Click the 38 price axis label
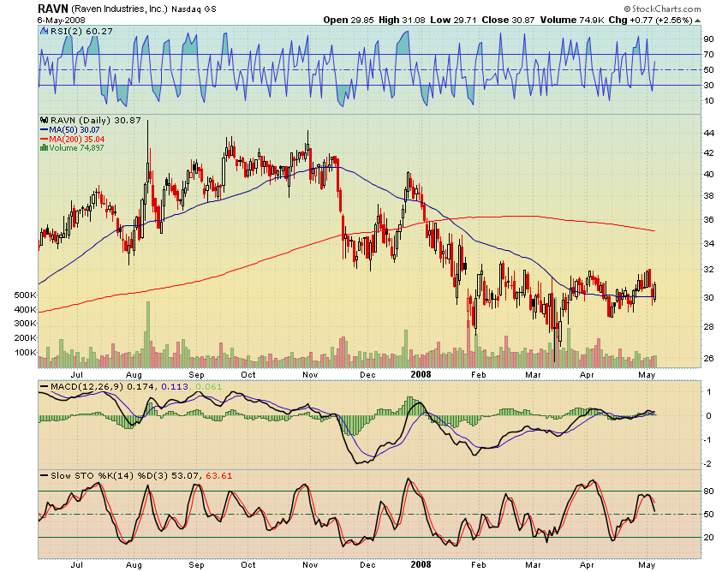 pyautogui.click(x=708, y=196)
